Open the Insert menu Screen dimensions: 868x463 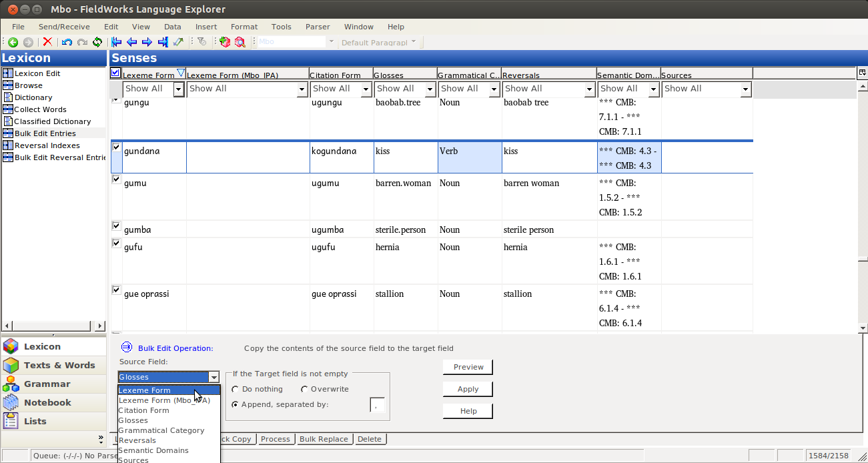click(206, 27)
